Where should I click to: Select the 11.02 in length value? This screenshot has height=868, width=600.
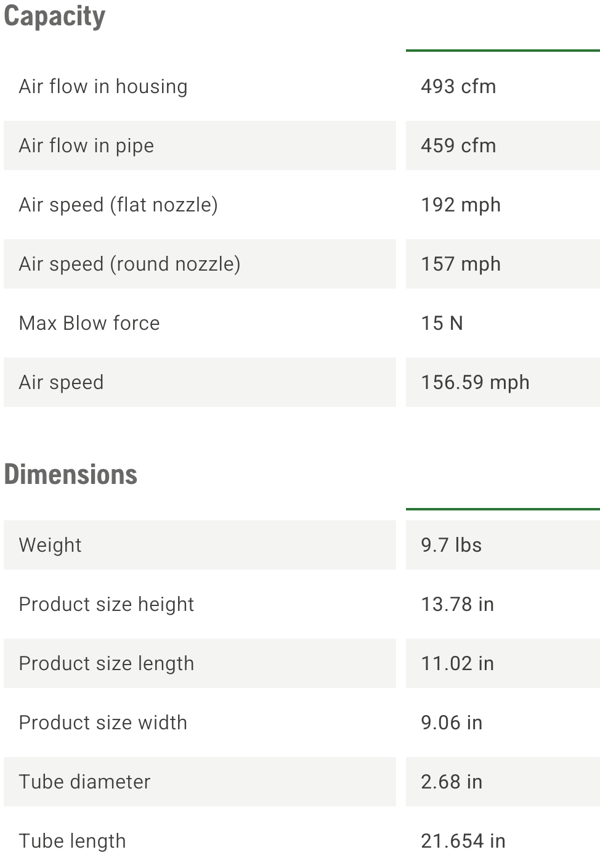[x=457, y=663]
